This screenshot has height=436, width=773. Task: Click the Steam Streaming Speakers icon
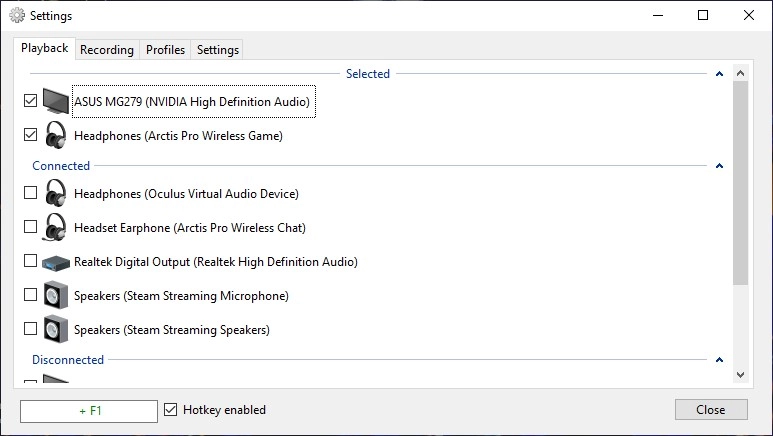coord(56,330)
